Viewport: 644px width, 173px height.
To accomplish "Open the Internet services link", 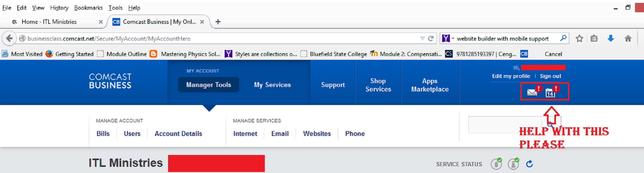I will [x=245, y=134].
